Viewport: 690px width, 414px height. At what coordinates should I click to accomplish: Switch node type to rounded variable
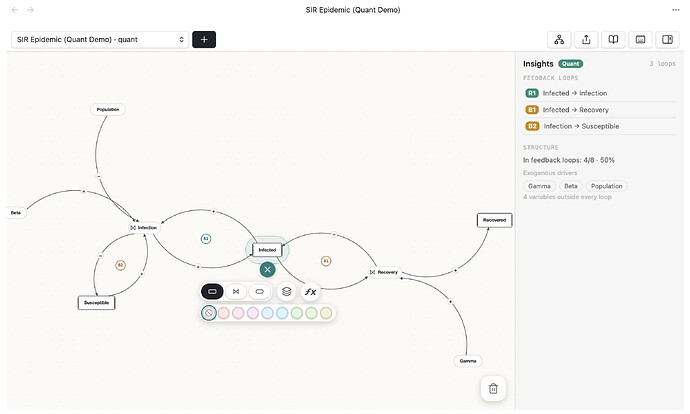pyautogui.click(x=260, y=291)
